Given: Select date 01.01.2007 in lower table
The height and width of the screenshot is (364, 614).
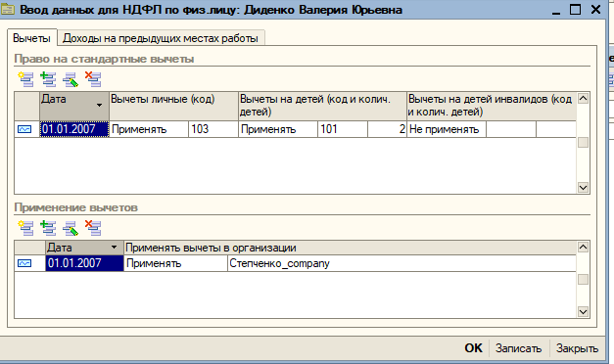Looking at the screenshot, I should click(84, 263).
